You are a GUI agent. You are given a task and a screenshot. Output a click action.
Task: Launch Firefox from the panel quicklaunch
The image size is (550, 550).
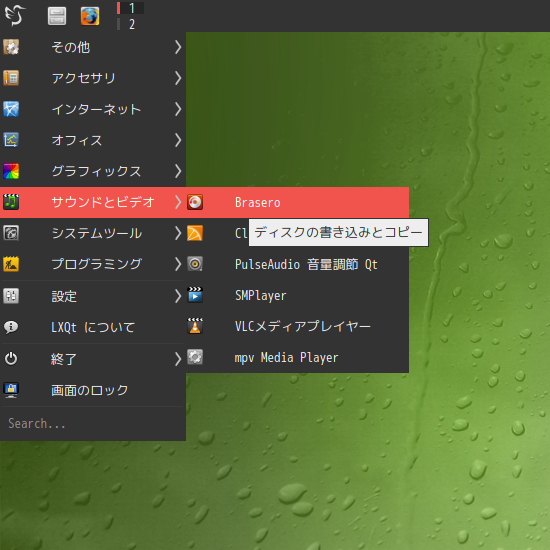click(90, 16)
